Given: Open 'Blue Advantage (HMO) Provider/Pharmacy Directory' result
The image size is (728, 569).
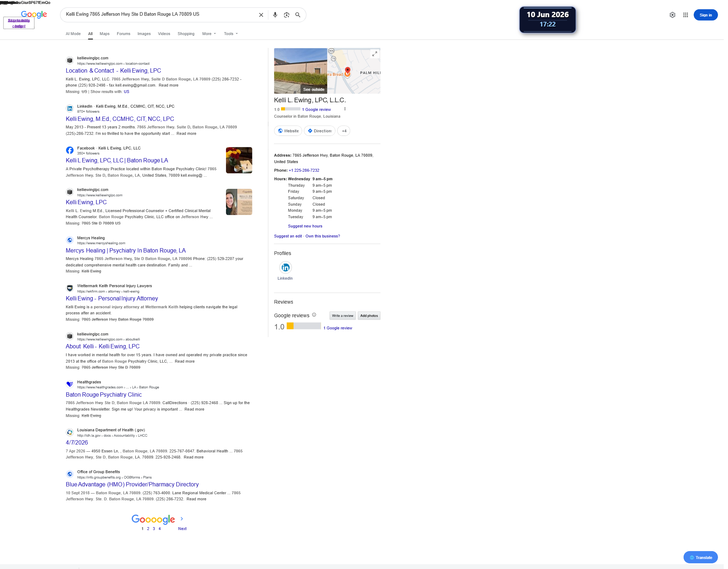Looking at the screenshot, I should coord(132,484).
